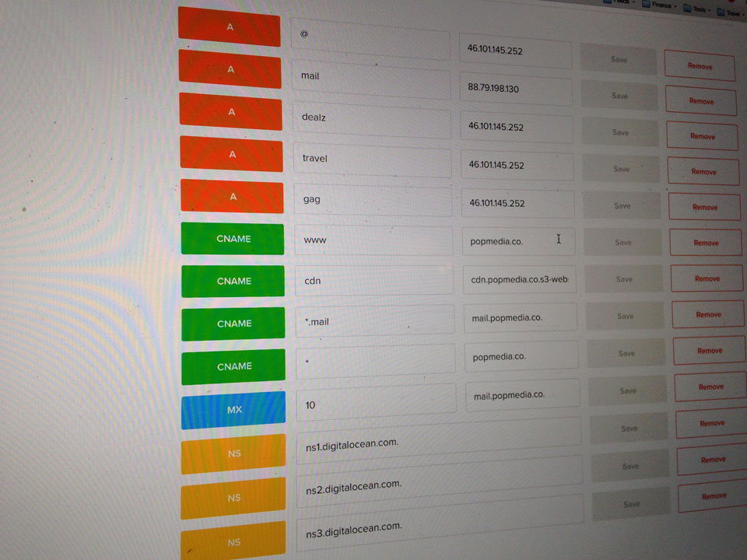Remove the mail A record
Screen dimensions: 747x560
(x=700, y=101)
